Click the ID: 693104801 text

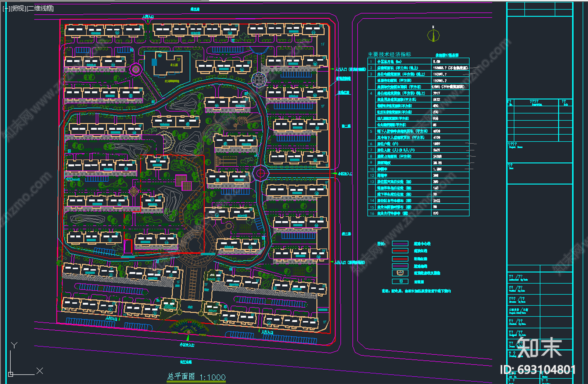tap(538, 370)
